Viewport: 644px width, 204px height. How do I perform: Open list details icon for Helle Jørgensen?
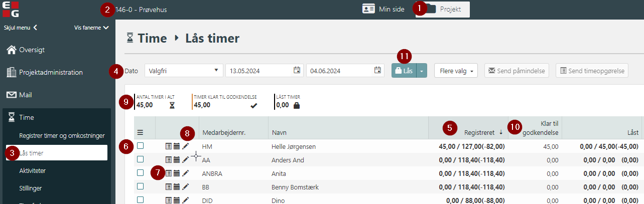pos(168,146)
